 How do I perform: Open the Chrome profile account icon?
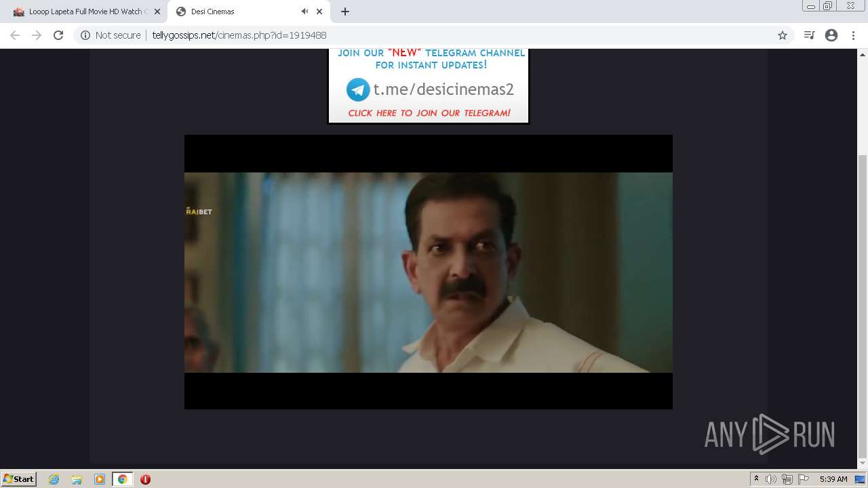[x=831, y=35]
